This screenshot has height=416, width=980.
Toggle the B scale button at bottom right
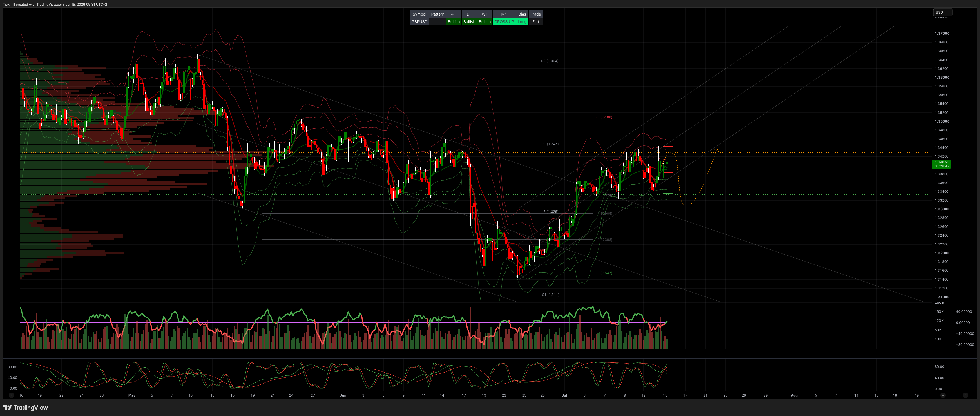pyautogui.click(x=965, y=395)
